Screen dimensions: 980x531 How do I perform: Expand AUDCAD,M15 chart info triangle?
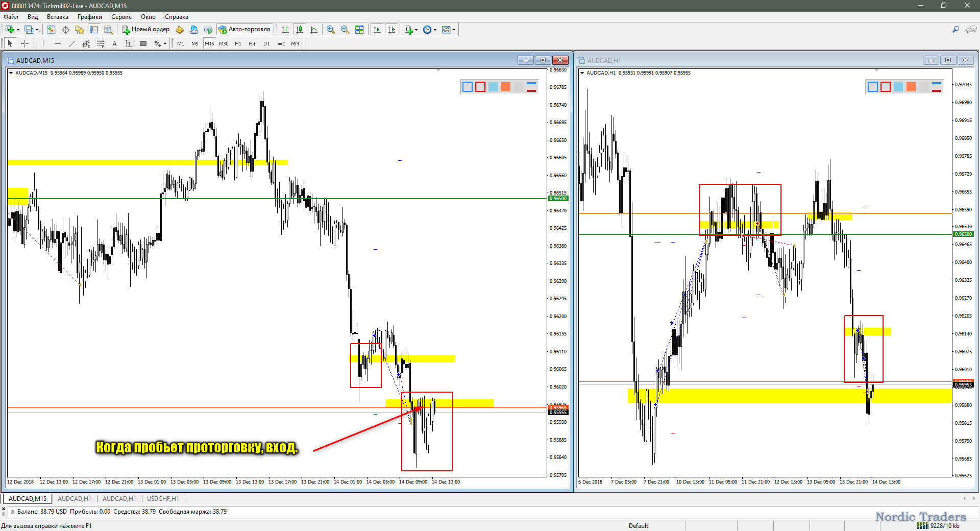[x=11, y=73]
